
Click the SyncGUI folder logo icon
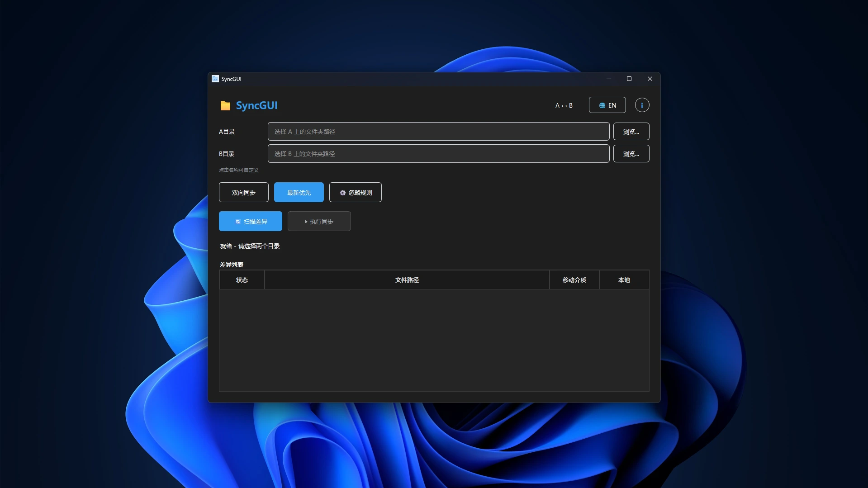[225, 105]
